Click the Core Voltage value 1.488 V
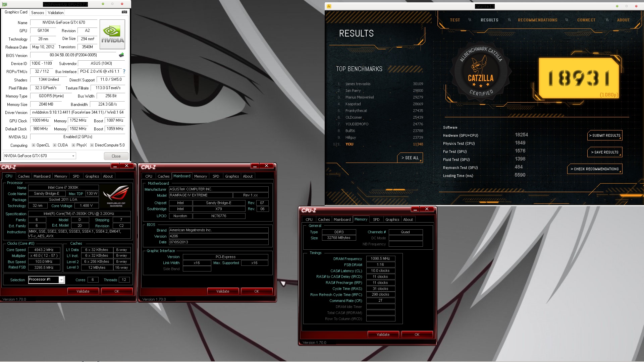The image size is (644, 362). pos(86,205)
